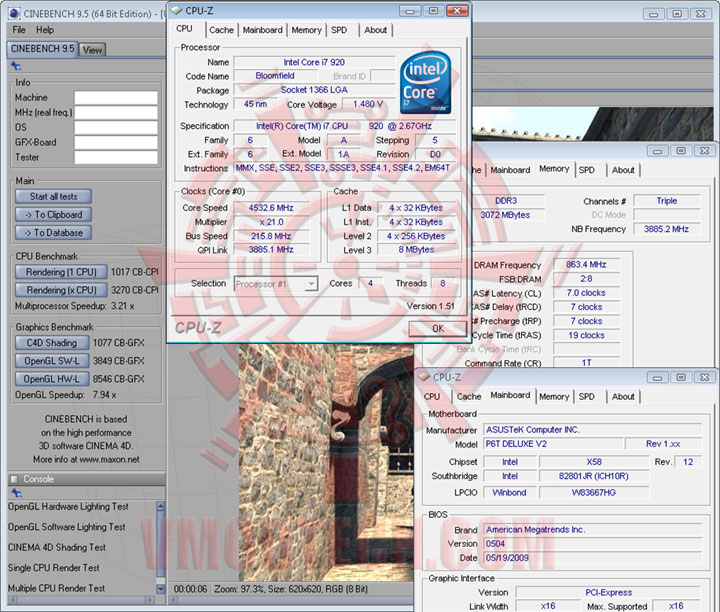
Task: Select Cache tab in bottom CPU-Z Mainboard window
Action: point(469,397)
